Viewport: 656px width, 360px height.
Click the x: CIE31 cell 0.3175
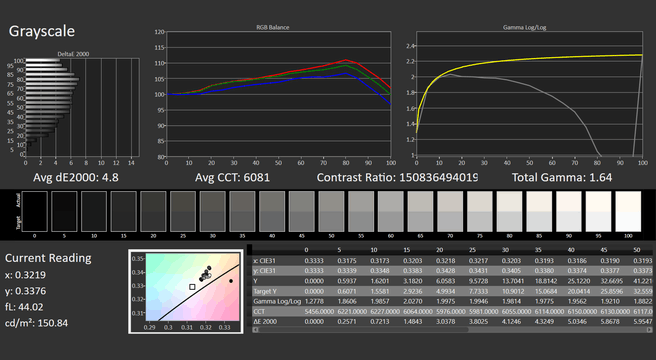[347, 261]
